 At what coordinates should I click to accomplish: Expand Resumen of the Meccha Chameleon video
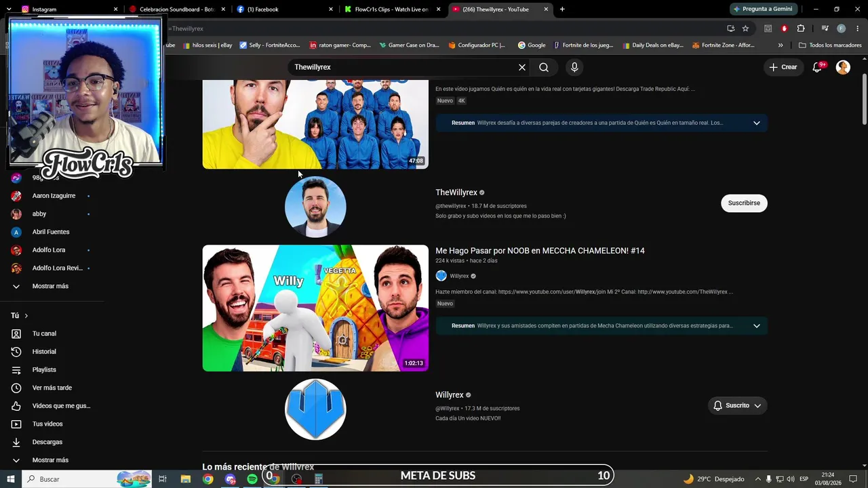point(757,326)
